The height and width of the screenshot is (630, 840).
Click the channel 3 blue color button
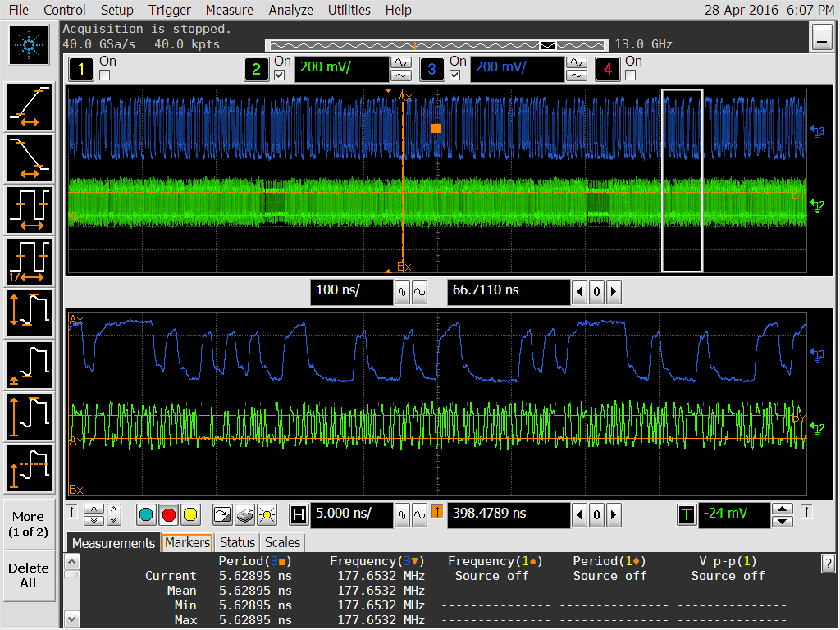click(431, 70)
